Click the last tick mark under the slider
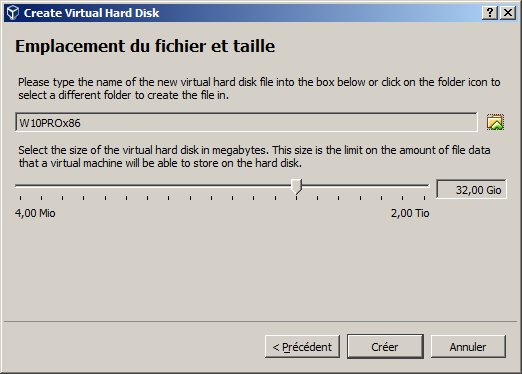This screenshot has width=522, height=374. pyautogui.click(x=424, y=198)
